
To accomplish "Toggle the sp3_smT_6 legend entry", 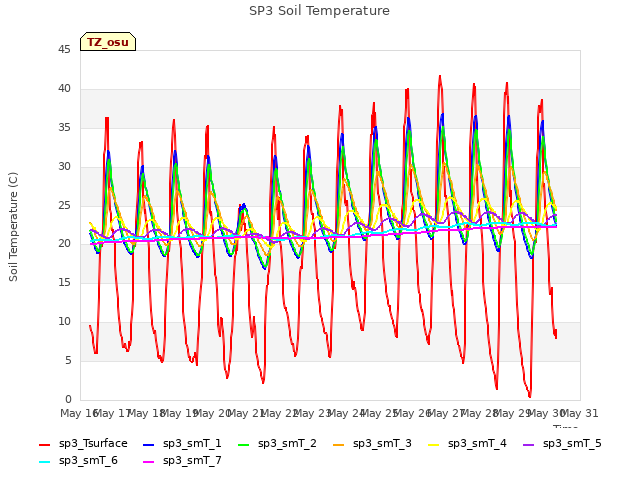I will point(78,461).
